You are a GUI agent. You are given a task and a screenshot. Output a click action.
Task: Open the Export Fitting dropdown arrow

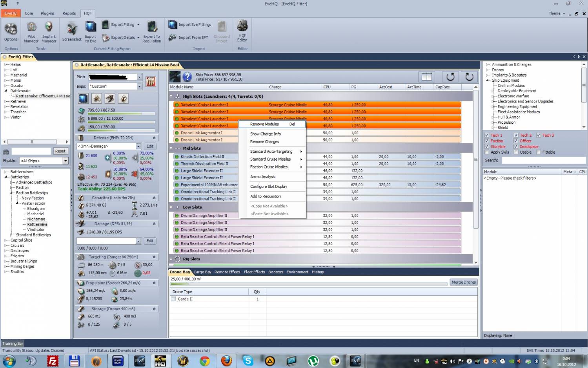point(138,25)
